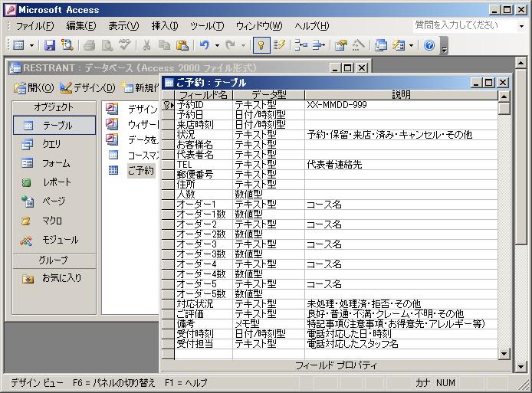
Task: Click the Spelling check ABC icon
Action: coord(124,45)
